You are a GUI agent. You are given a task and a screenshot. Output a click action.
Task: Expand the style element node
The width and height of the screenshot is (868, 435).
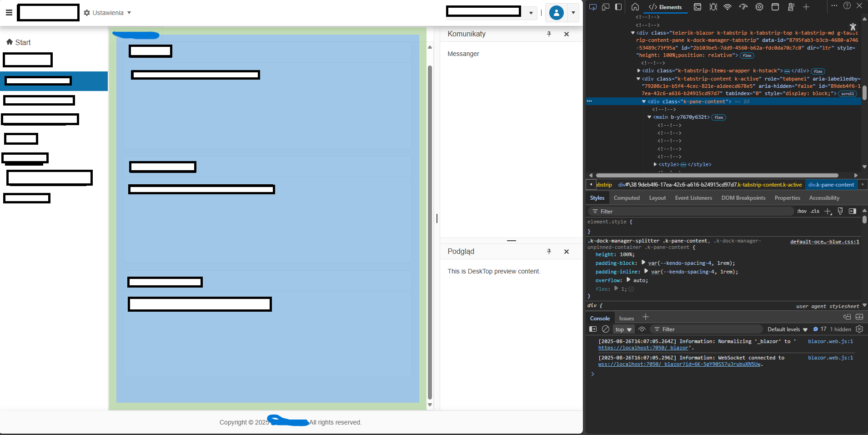(x=655, y=164)
